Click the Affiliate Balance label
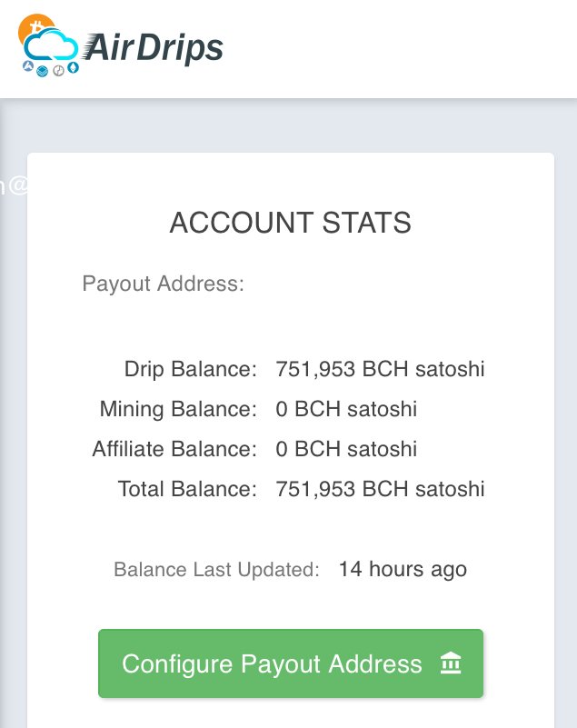 pos(174,449)
